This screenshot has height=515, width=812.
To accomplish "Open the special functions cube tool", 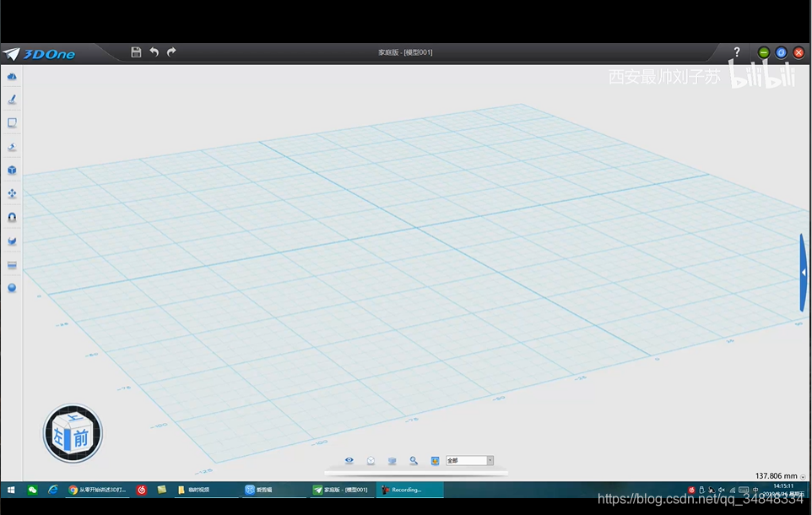I will pos(12,170).
